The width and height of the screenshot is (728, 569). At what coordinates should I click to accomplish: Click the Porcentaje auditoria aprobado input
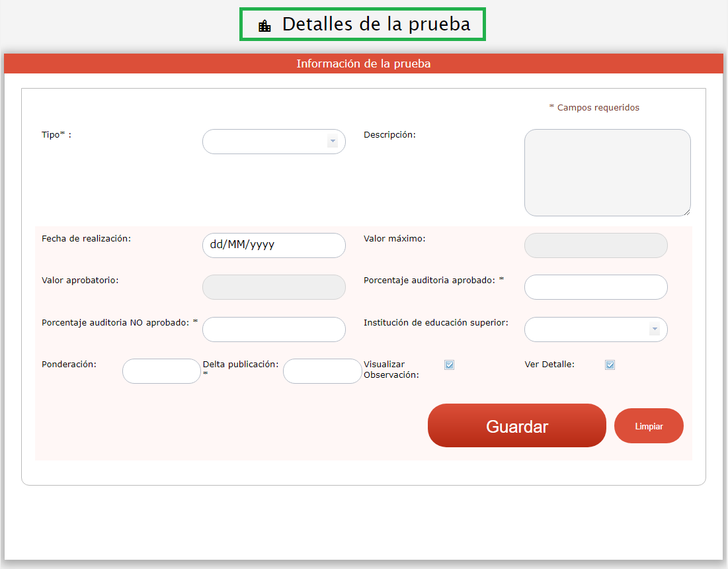(596, 287)
